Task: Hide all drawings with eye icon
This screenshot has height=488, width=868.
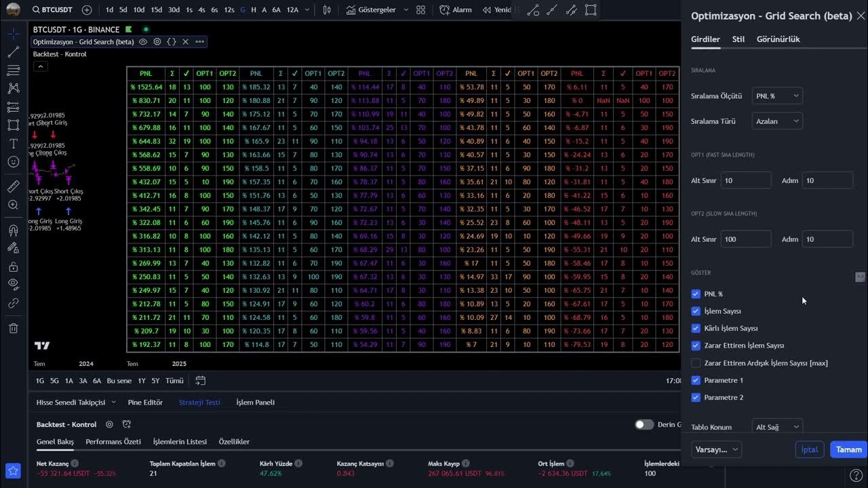Action: [13, 285]
